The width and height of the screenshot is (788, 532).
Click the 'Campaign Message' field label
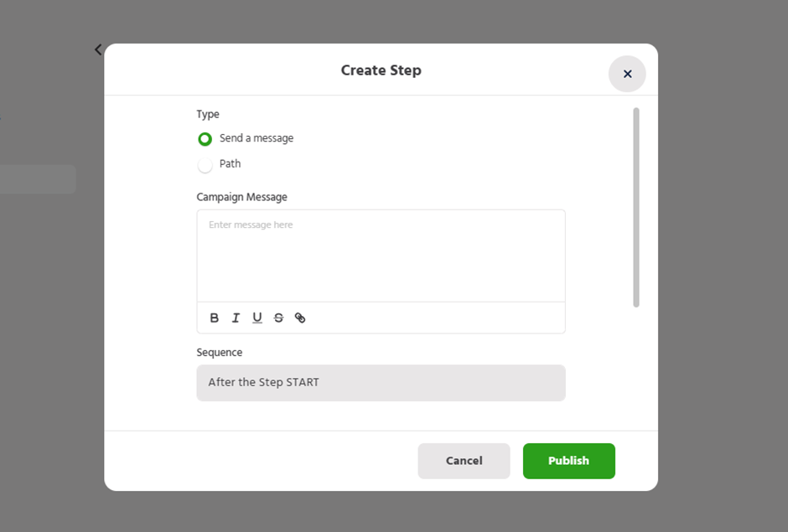pos(241,197)
